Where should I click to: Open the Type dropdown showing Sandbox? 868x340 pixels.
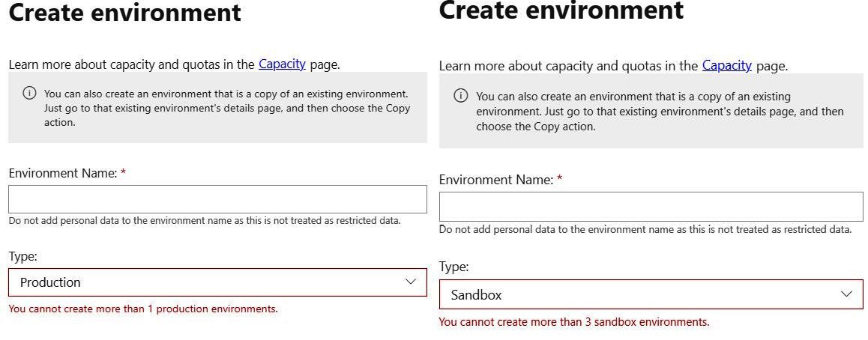click(x=651, y=294)
